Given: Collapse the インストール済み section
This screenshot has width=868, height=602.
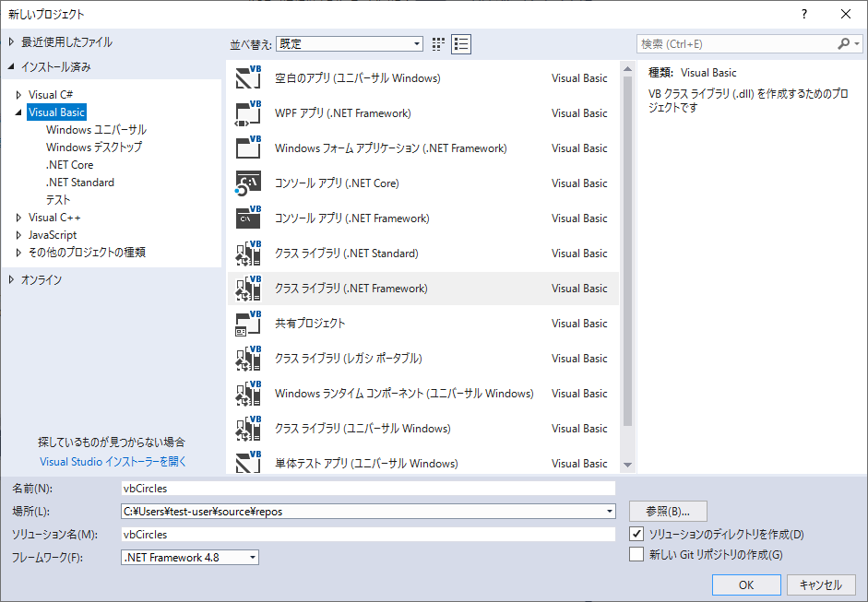Looking at the screenshot, I should (x=11, y=66).
